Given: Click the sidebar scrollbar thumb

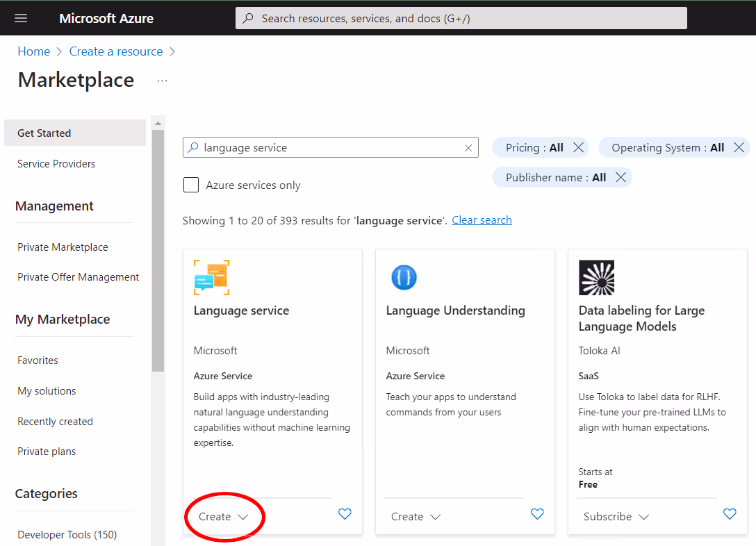Looking at the screenshot, I should (x=158, y=251).
